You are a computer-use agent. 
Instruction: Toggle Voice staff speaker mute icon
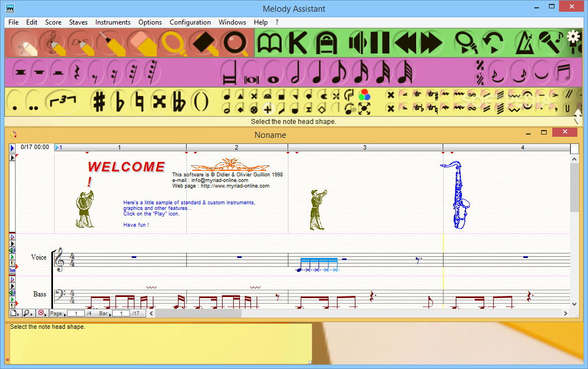[x=12, y=251]
